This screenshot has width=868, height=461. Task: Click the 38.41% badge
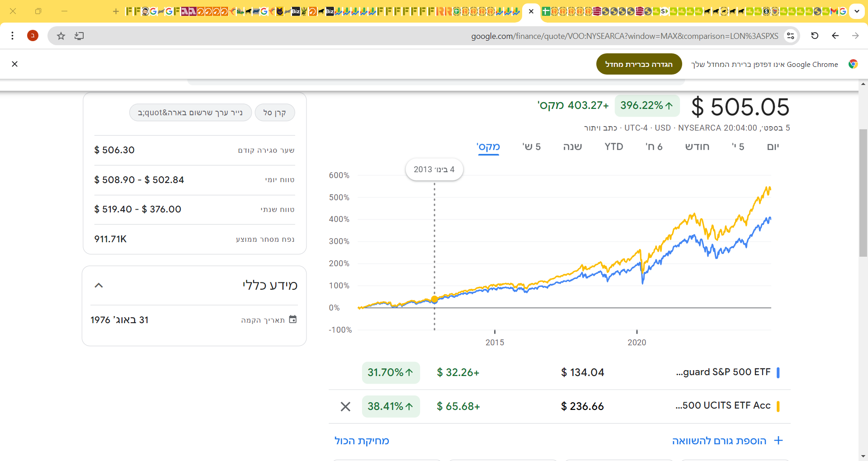point(391,406)
